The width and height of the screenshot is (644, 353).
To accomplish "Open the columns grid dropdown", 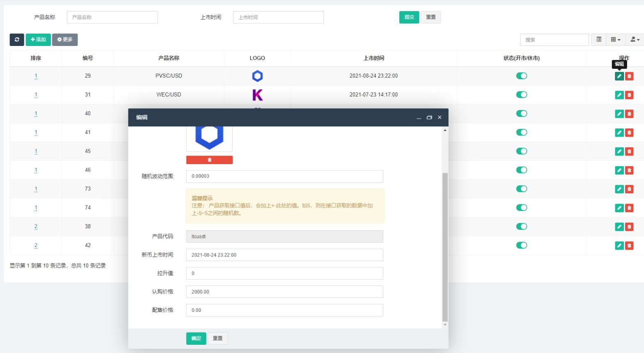I will tap(615, 40).
